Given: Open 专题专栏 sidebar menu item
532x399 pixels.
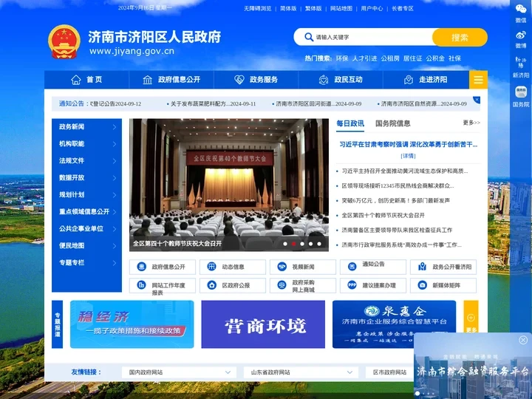Looking at the screenshot, I should tap(87, 262).
